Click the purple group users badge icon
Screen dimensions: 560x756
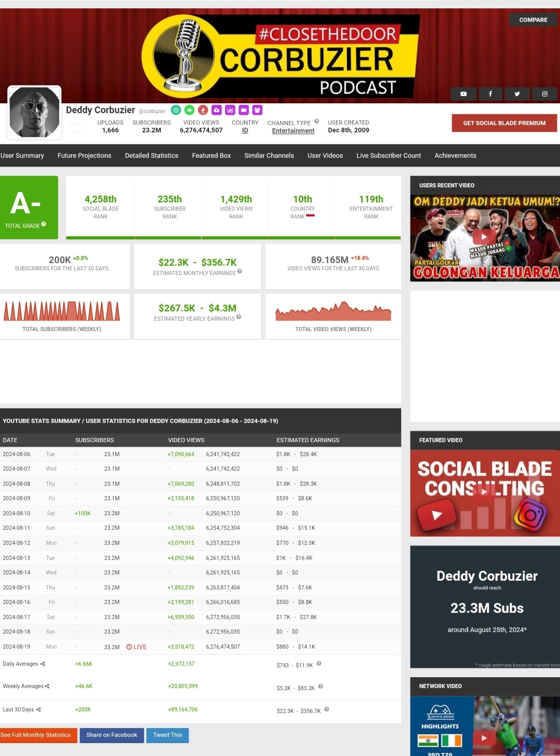(257, 110)
